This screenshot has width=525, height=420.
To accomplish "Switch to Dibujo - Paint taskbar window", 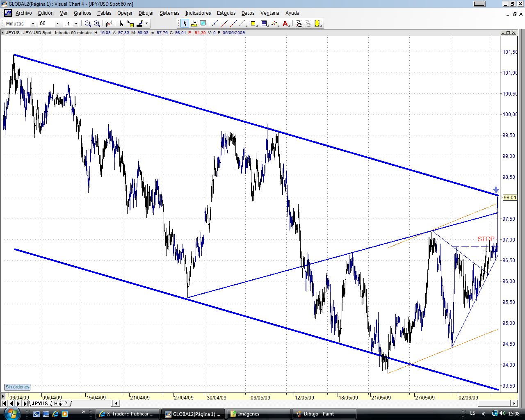I will [324, 414].
